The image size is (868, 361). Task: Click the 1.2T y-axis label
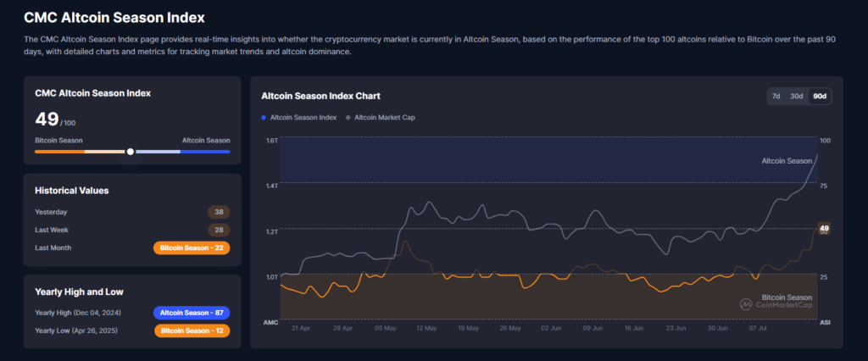pos(270,231)
